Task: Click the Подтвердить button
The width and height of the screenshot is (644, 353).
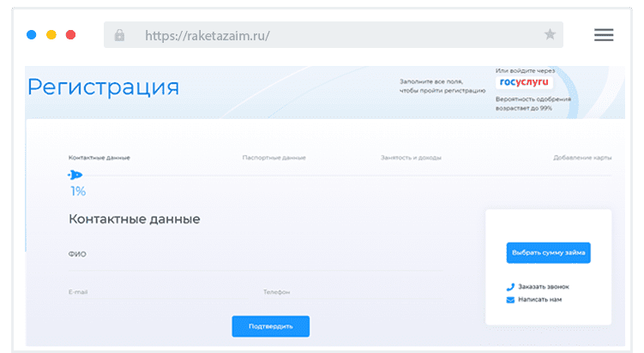Action: (x=271, y=326)
